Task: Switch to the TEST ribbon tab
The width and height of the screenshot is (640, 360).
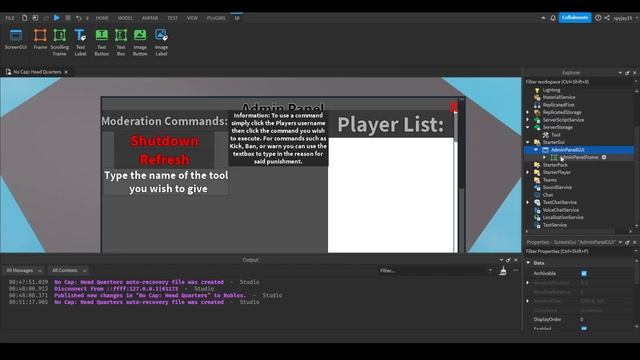Action: [173, 18]
